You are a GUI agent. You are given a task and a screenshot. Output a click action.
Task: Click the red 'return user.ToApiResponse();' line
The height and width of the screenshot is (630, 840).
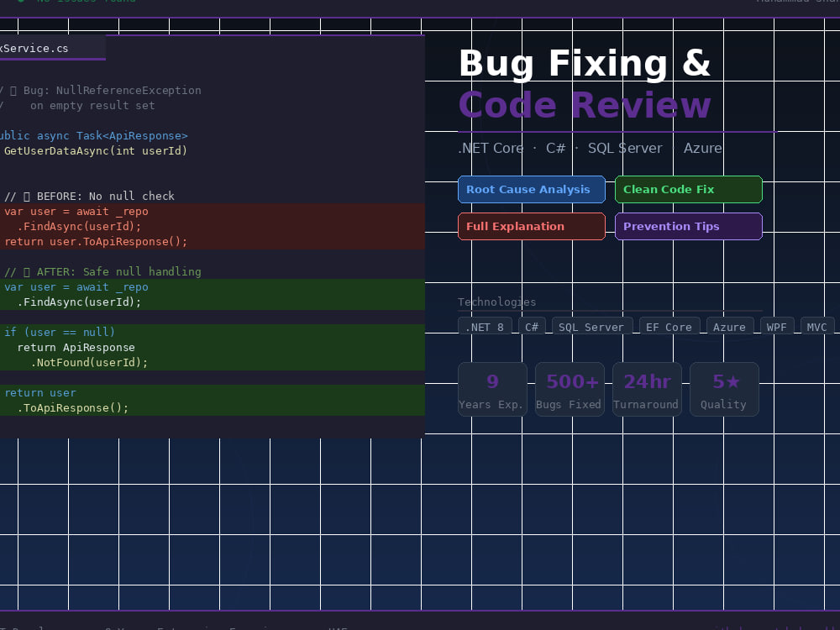pos(96,242)
